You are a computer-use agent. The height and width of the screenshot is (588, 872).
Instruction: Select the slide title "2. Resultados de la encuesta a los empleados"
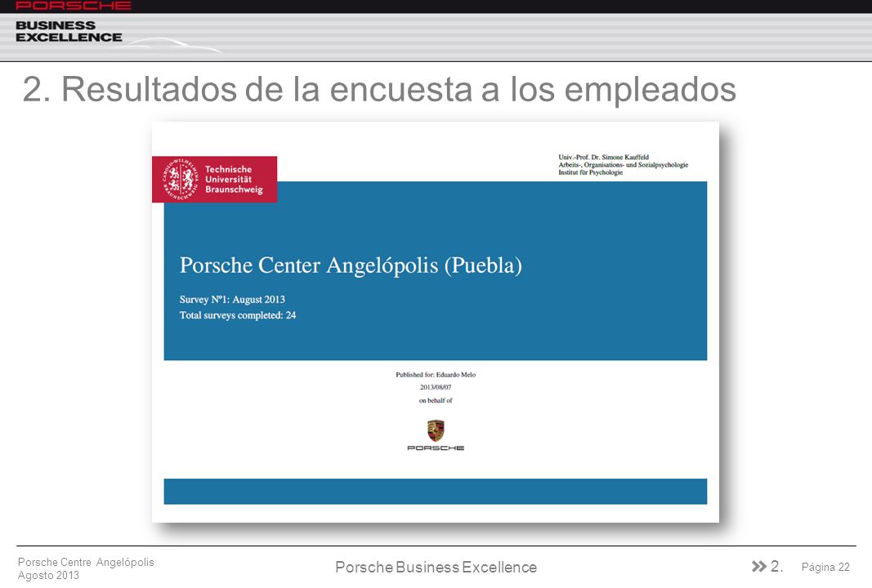point(379,89)
